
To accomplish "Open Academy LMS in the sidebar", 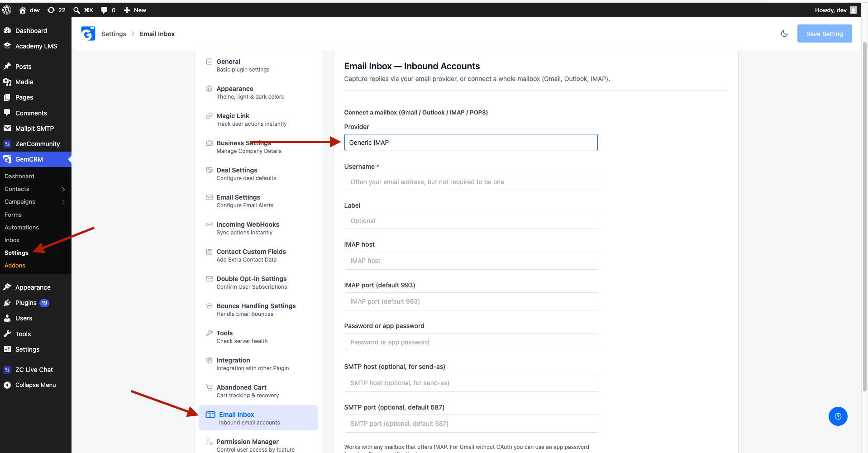I will click(36, 46).
